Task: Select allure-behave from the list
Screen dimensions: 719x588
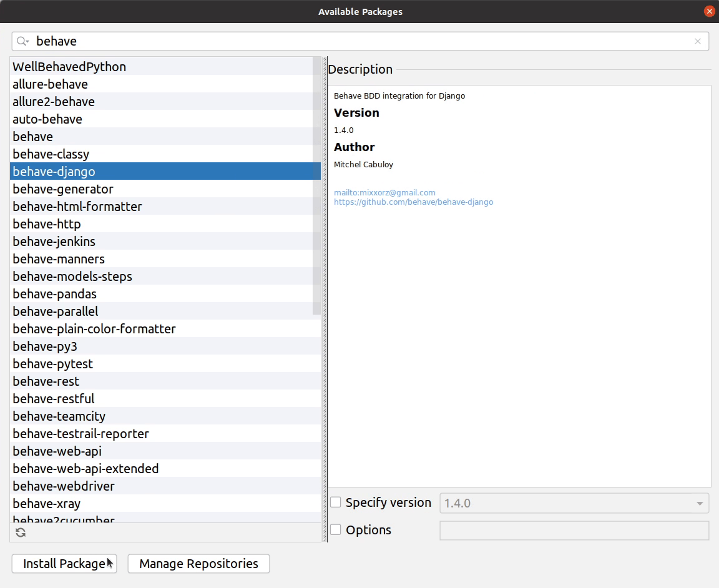Action: pos(50,84)
